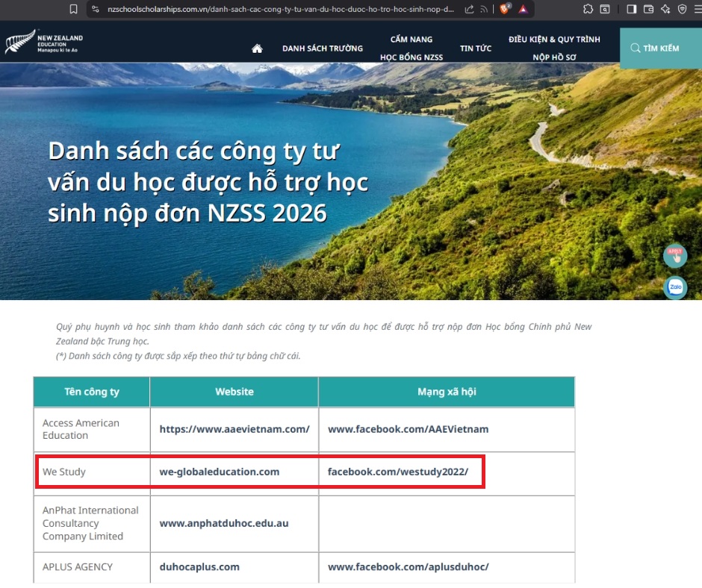Open the TIN TỨC menu item

pos(476,49)
